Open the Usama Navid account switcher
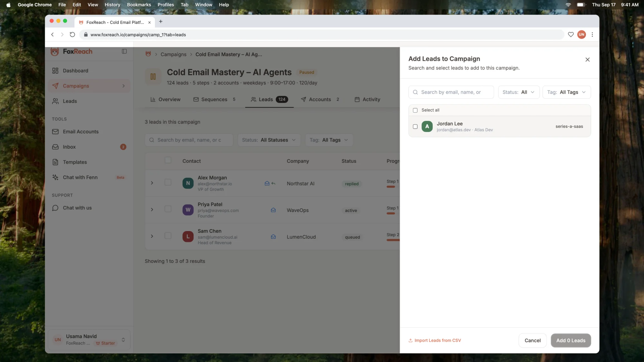Viewport: 644px width, 362px height. click(x=89, y=340)
